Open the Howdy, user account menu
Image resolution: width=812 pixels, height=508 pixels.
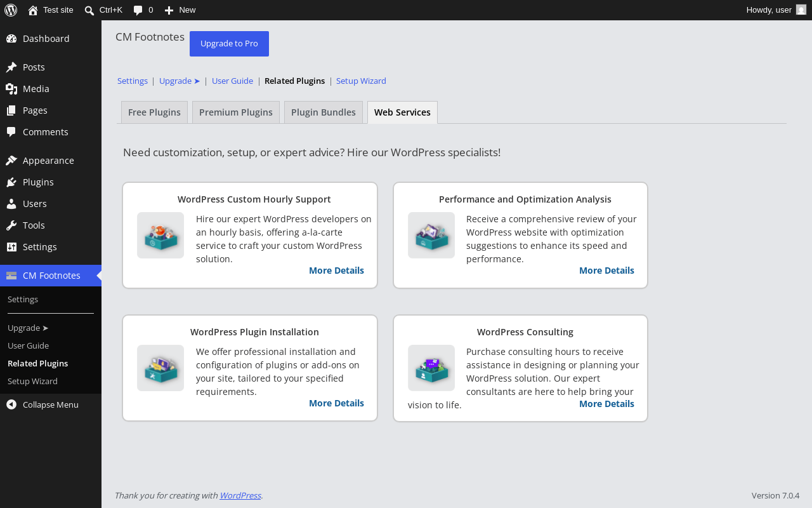(776, 10)
